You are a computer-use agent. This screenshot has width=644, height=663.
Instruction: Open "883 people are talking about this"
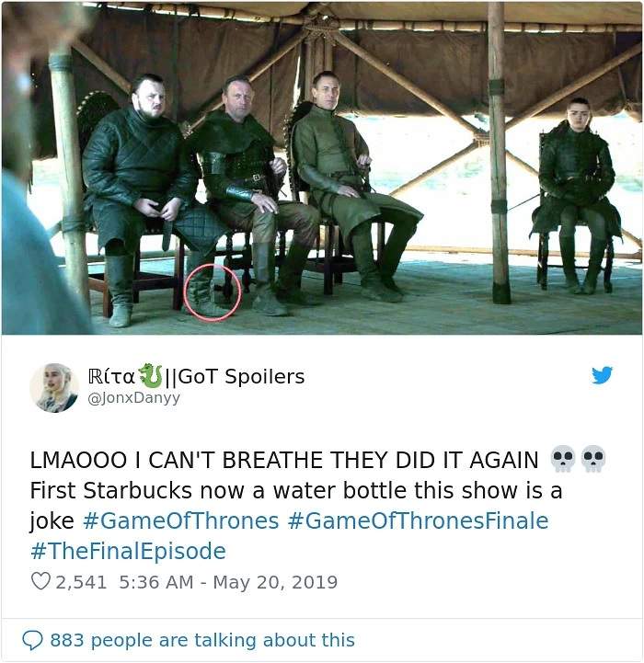click(201, 640)
